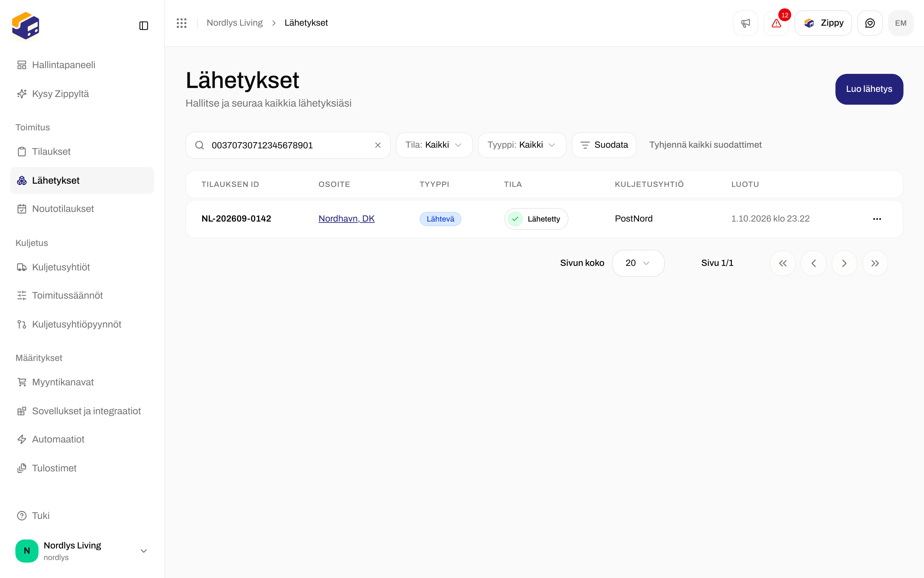Click Nordlys Living breadcrumb
The height and width of the screenshot is (578, 924).
(235, 23)
